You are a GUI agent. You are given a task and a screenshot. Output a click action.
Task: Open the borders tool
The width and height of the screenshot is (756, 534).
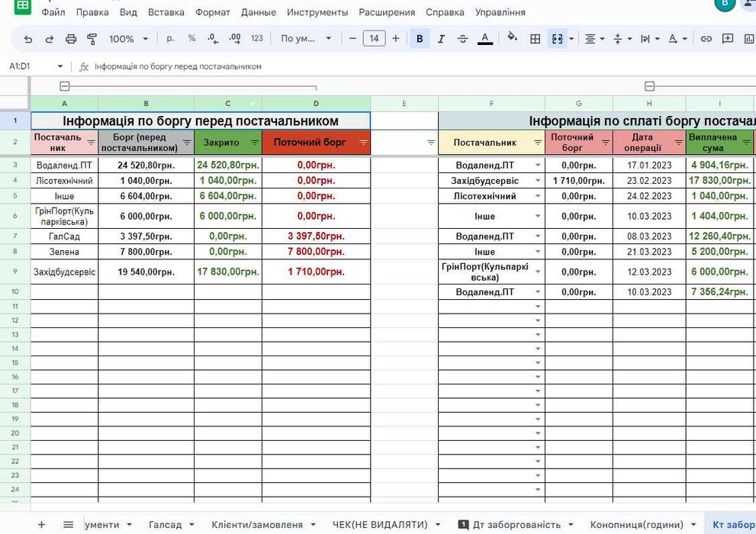point(536,39)
